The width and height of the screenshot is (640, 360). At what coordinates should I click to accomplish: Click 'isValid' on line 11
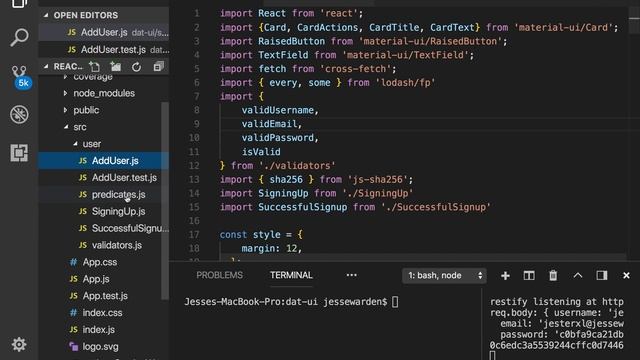[261, 152]
